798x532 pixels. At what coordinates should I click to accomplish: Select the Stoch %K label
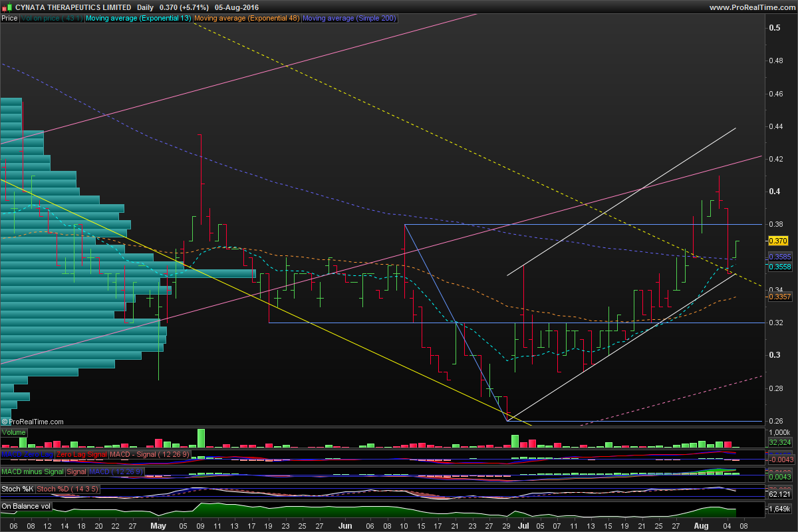tap(17, 489)
